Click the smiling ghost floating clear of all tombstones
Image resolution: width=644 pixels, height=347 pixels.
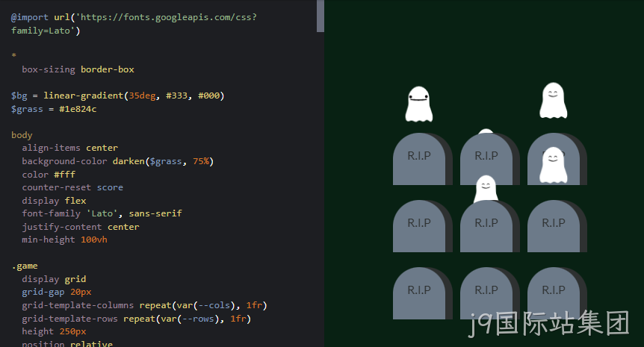click(x=554, y=101)
